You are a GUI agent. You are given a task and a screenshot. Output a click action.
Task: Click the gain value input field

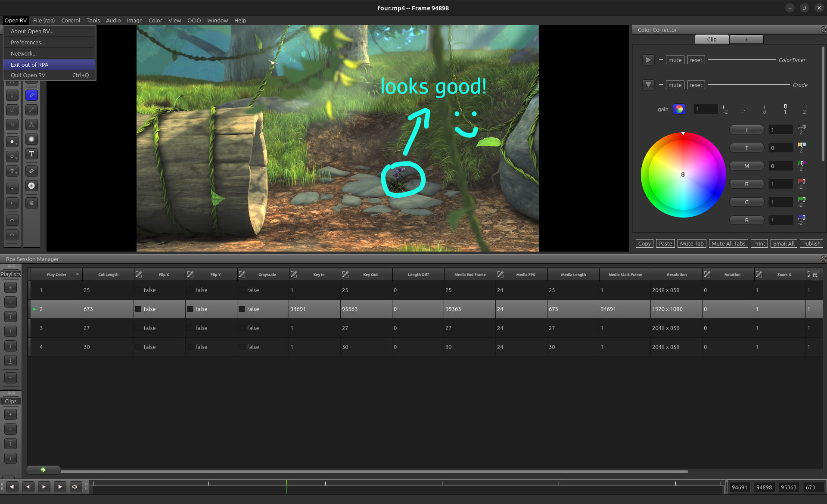(706, 109)
